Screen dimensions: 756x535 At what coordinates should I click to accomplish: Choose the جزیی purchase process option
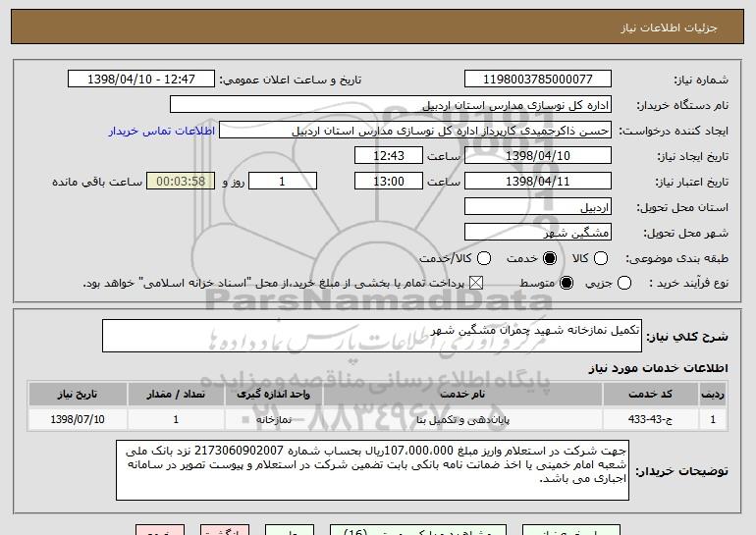[x=624, y=283]
